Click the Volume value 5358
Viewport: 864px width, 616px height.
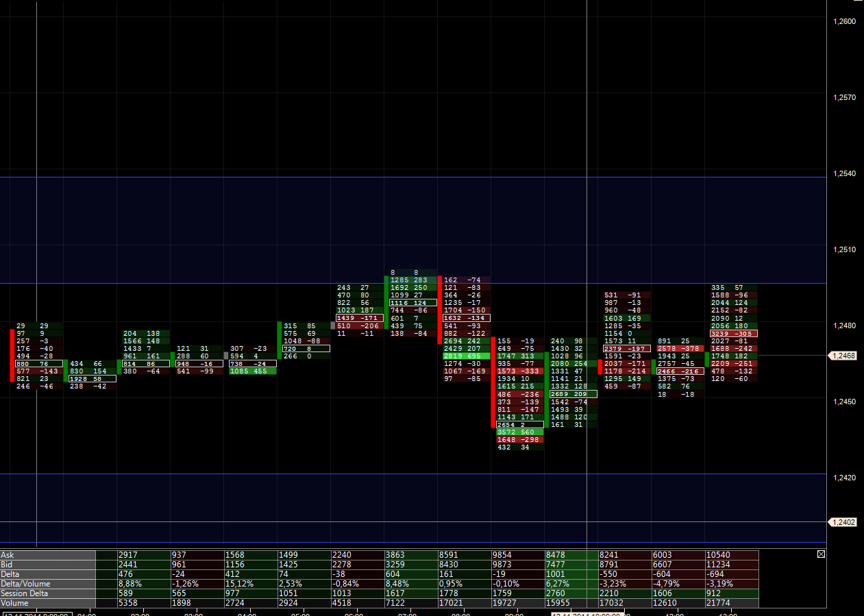tap(143, 603)
